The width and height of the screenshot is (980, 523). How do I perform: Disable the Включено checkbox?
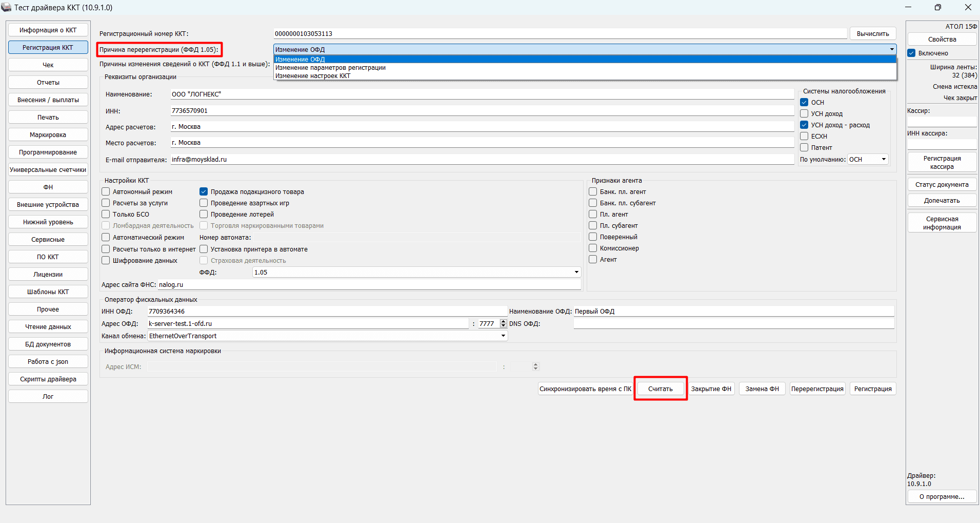click(911, 53)
